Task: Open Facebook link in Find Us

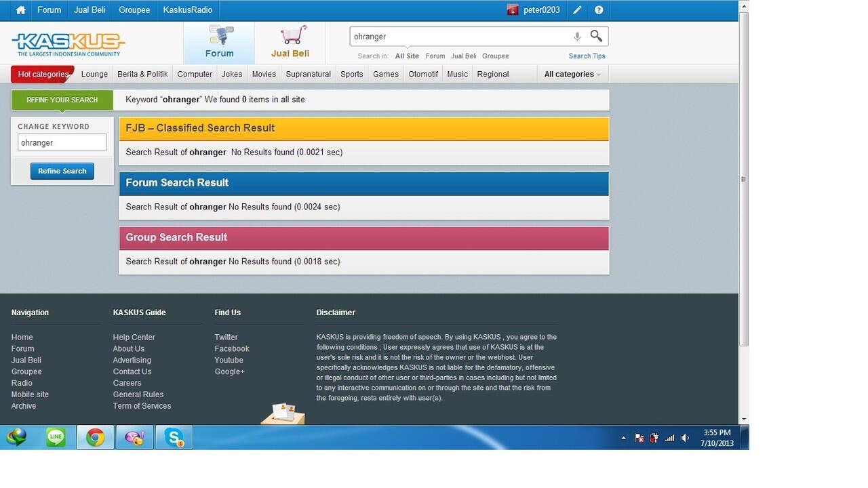Action: pos(232,349)
